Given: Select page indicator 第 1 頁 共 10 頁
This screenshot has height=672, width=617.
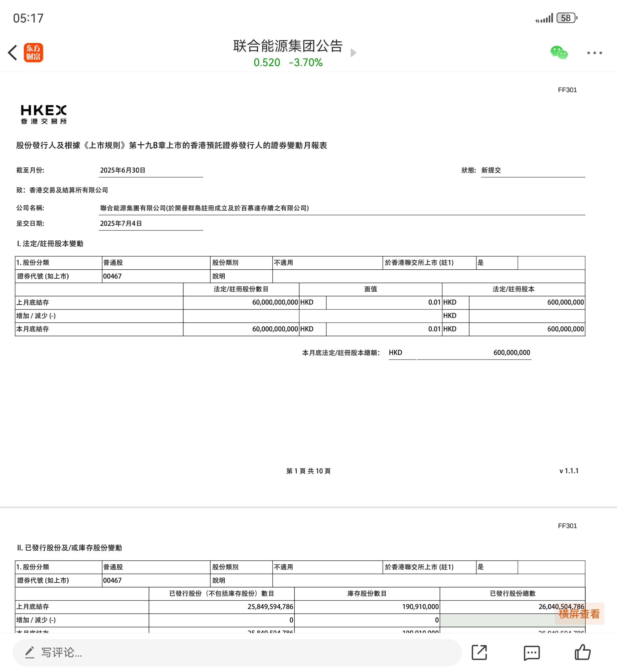Looking at the screenshot, I should pyautogui.click(x=308, y=471).
